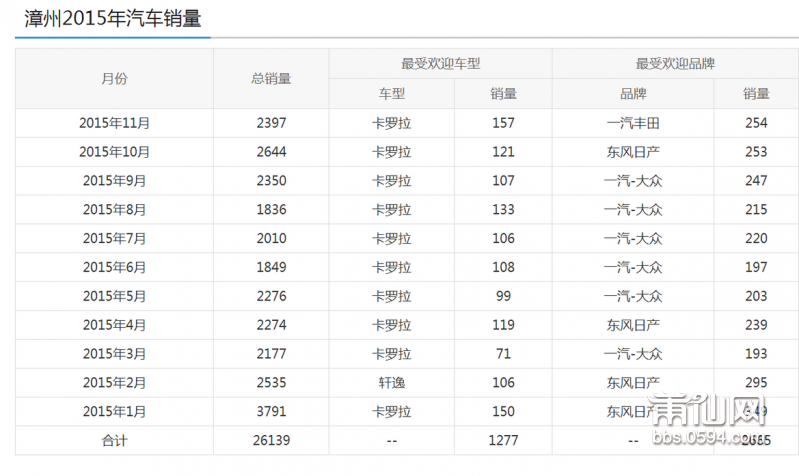Select the model name 轩逸
This screenshot has height=476, width=799.
[x=391, y=383]
